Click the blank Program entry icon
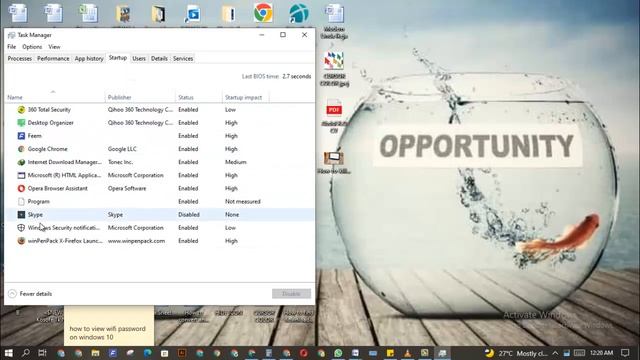This screenshot has width=640, height=360. [x=21, y=201]
